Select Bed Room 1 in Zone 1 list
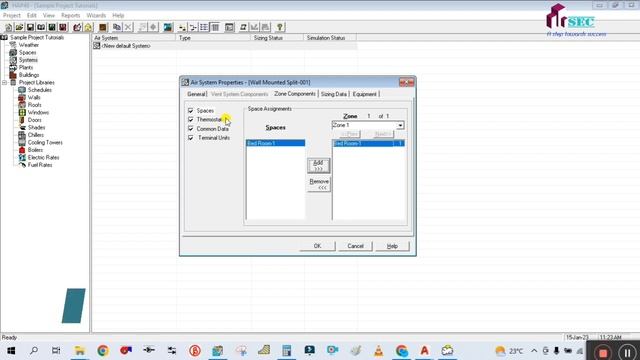Image resolution: width=640 pixels, height=360 pixels. pos(369,143)
